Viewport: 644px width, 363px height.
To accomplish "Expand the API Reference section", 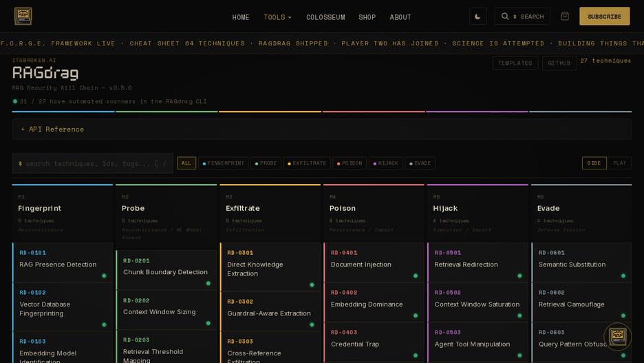I will click(321, 129).
